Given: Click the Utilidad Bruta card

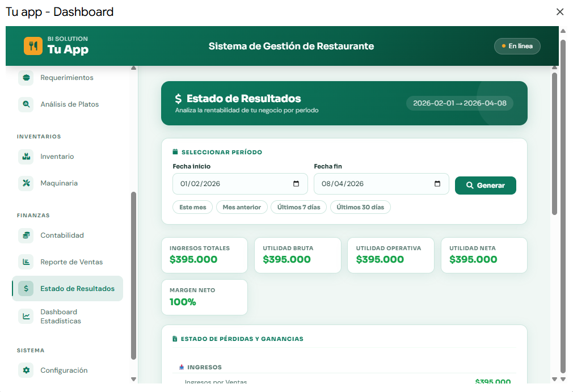Looking at the screenshot, I should coord(297,255).
